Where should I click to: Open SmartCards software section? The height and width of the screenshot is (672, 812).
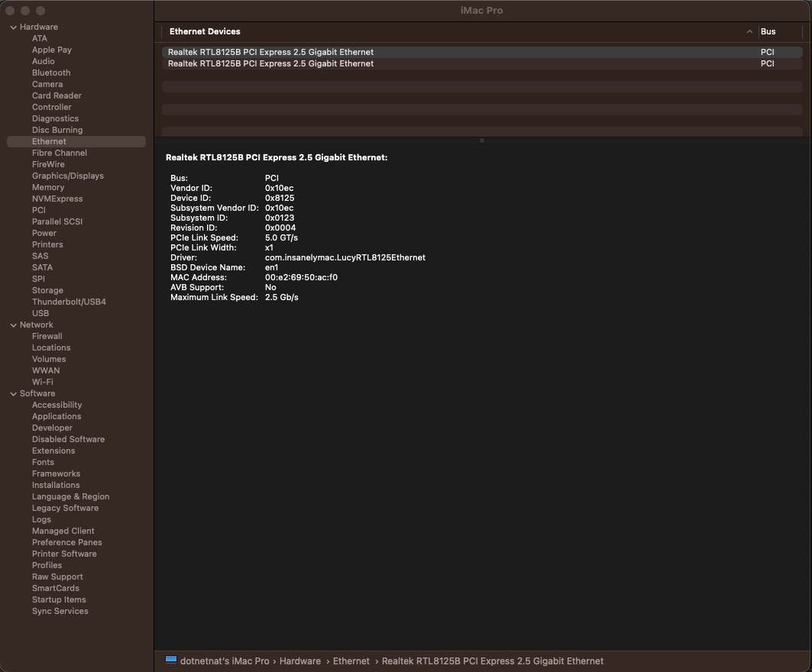(56, 588)
